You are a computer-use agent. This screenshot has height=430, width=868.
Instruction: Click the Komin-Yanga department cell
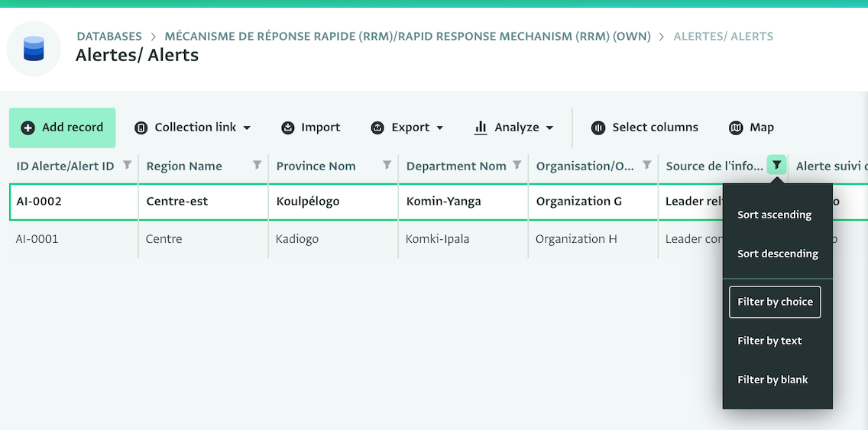point(463,202)
